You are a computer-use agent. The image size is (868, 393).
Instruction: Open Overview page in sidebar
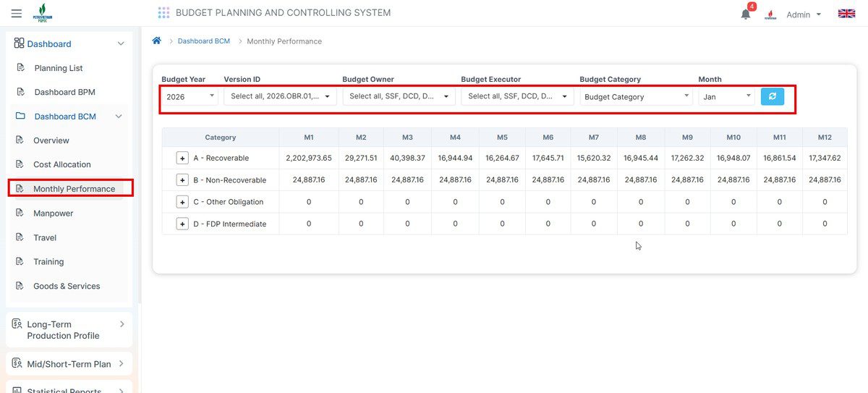click(x=51, y=140)
